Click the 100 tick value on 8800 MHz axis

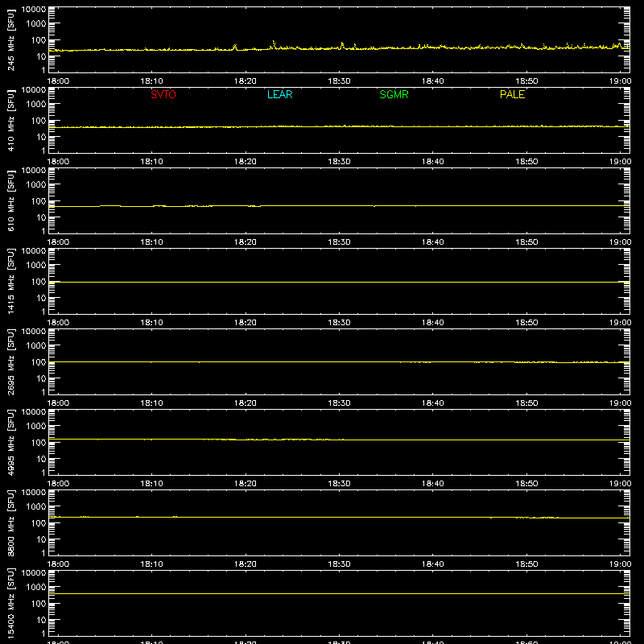(39, 523)
